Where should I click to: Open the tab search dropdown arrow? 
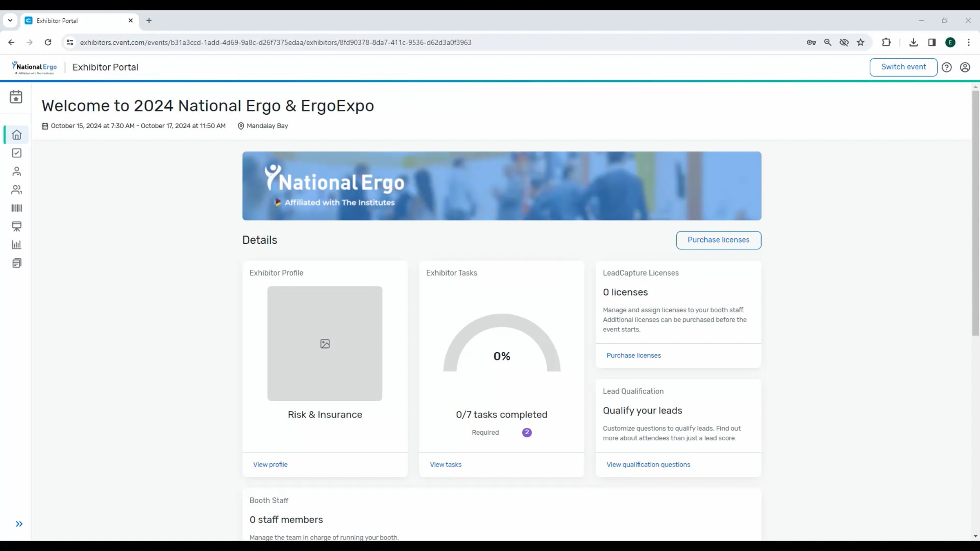click(10, 20)
